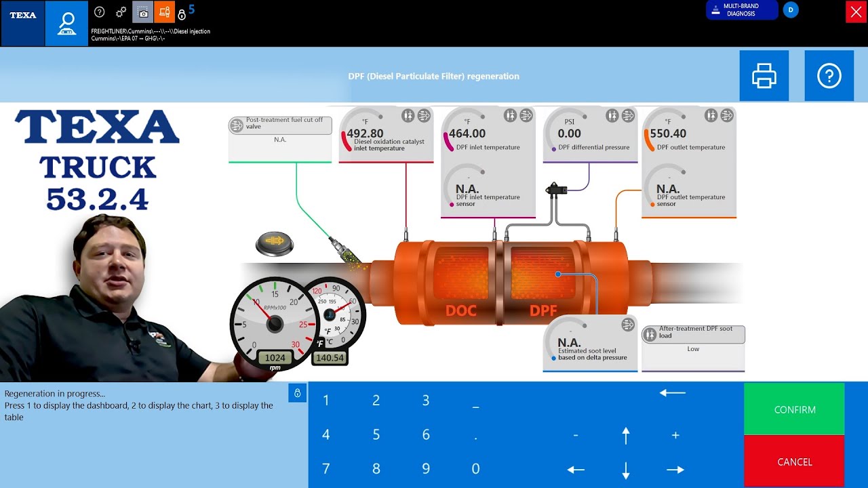Image resolution: width=868 pixels, height=488 pixels.
Task: Click the round D user avatar
Action: coord(790,9)
